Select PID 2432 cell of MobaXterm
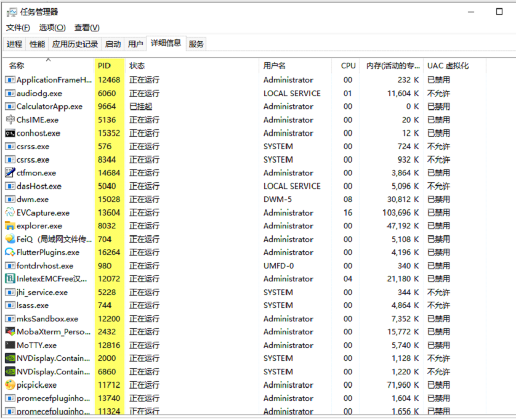The width and height of the screenshot is (516, 420). 107,332
